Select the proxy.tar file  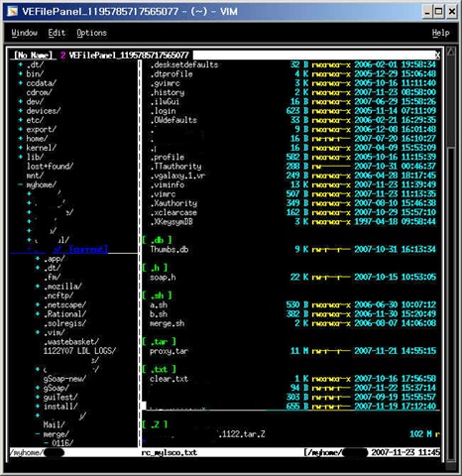[170, 351]
